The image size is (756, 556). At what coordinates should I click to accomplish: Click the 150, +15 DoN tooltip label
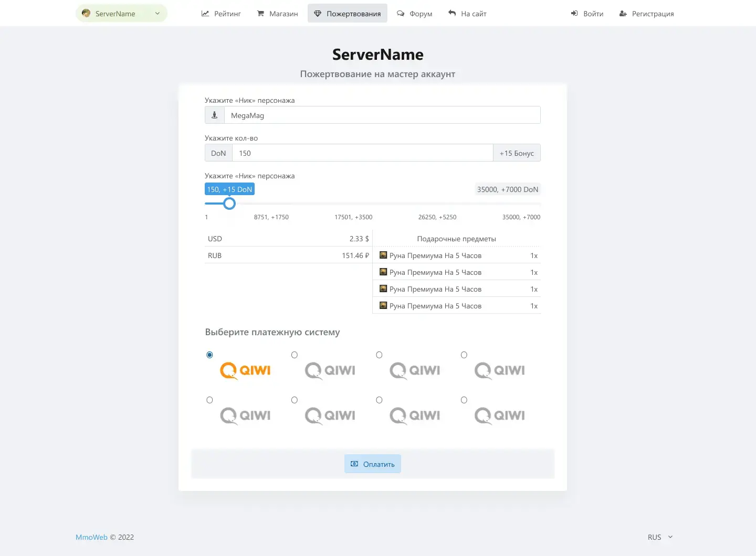[x=229, y=189]
